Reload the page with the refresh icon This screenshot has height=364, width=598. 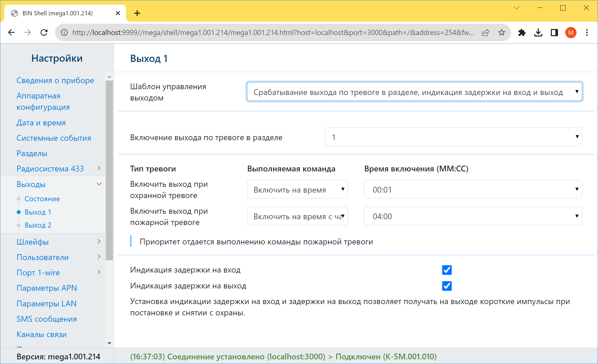click(44, 32)
